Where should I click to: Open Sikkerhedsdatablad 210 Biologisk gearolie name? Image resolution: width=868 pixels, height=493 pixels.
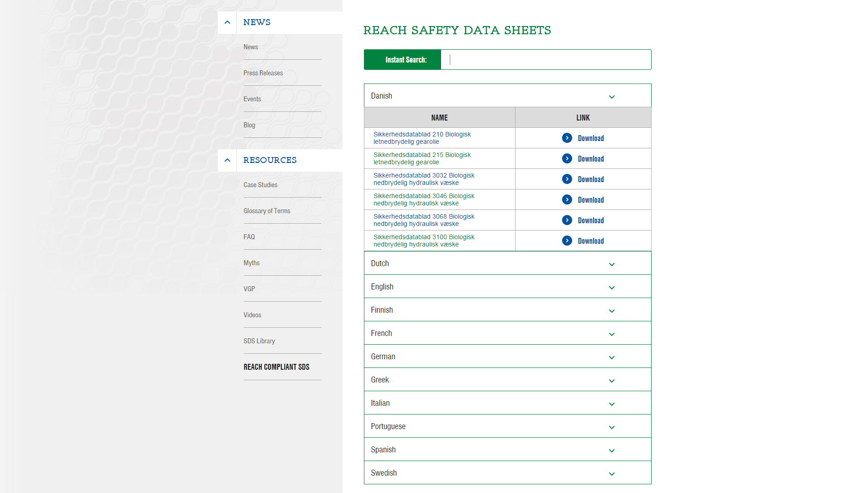(x=422, y=138)
